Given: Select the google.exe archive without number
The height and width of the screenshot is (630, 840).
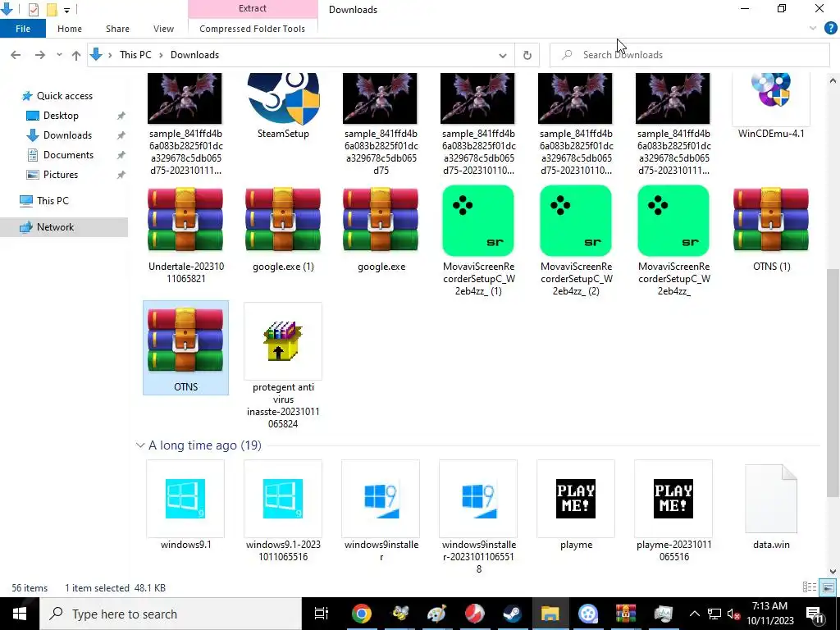Looking at the screenshot, I should (x=381, y=219).
